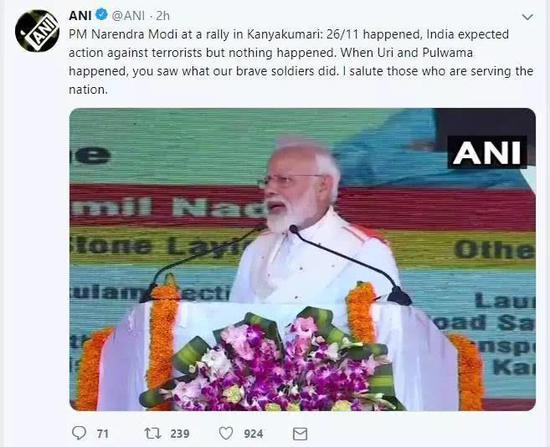Image resolution: width=550 pixels, height=447 pixels.
Task: Click tweet text about Kanyakumari rally
Action: pyautogui.click(x=301, y=62)
